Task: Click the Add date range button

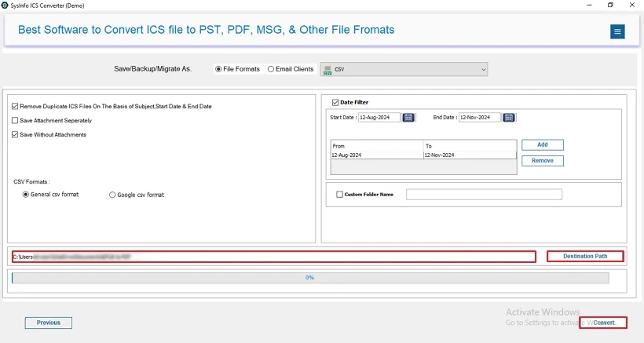Action: (543, 145)
